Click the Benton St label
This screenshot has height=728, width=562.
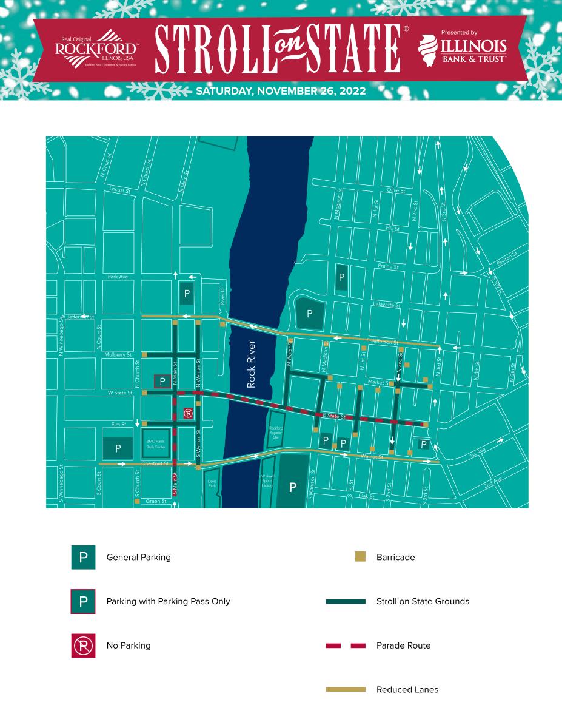click(x=508, y=259)
